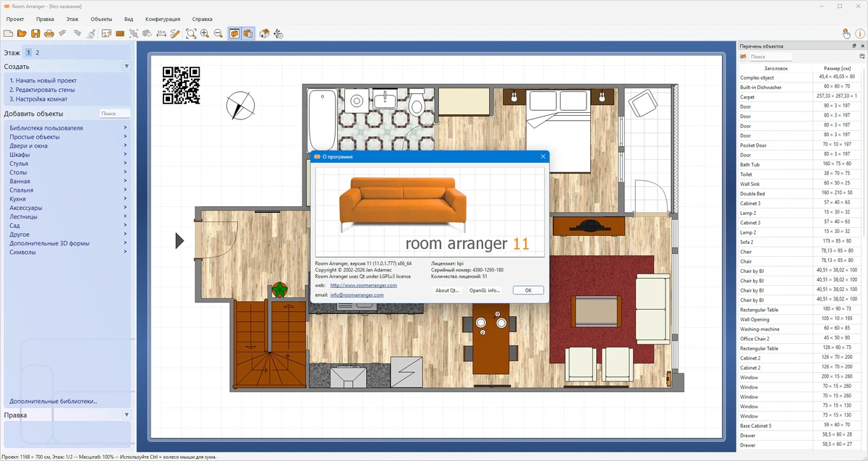
Task: Select the pencil drawing tool
Action: tap(174, 33)
